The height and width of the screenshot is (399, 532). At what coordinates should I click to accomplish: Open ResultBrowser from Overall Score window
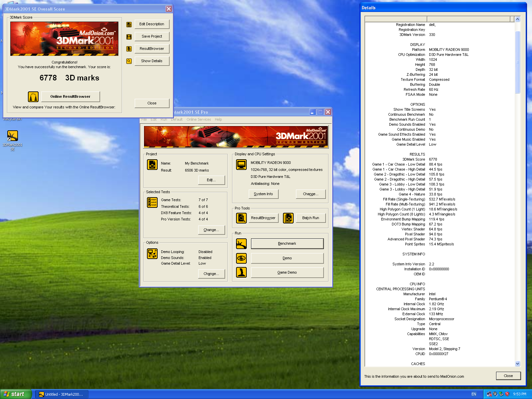pos(152,49)
